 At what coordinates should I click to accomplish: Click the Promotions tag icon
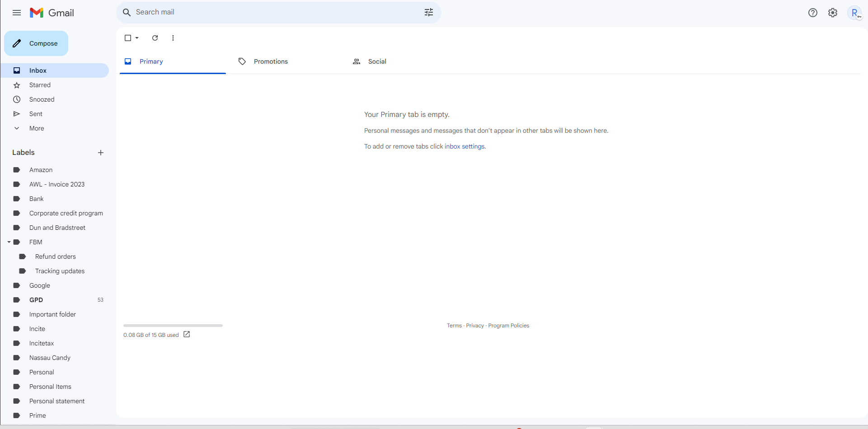(x=242, y=61)
